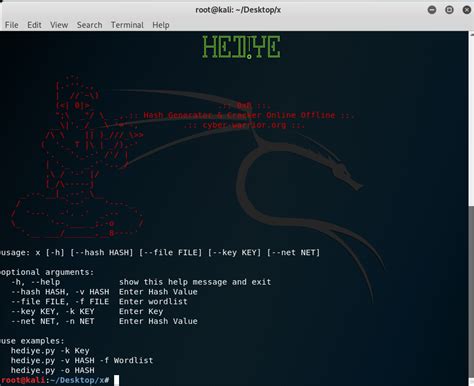This screenshot has width=474, height=386.
Task: Click the 'hediye.py -o HASH' example
Action: coord(53,370)
